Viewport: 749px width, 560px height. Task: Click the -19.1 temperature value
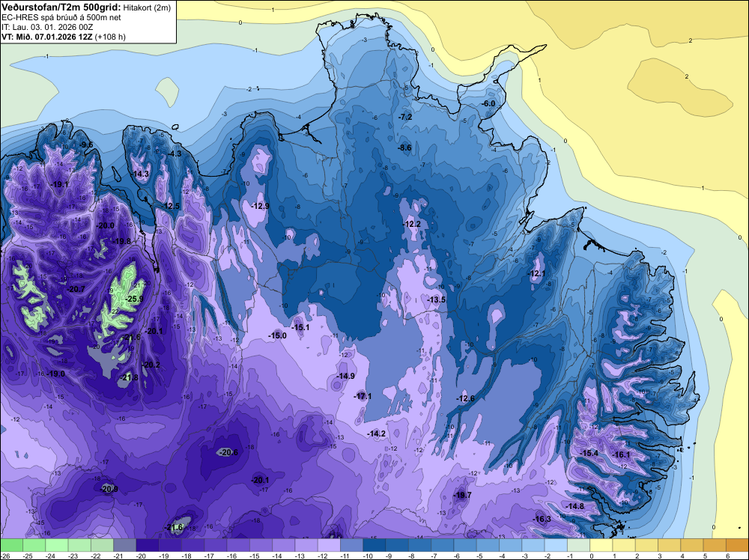pyautogui.click(x=60, y=184)
